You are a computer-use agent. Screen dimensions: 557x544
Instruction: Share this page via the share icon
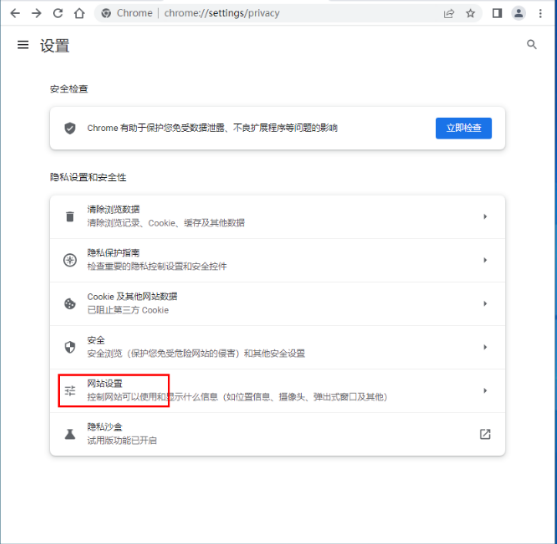(449, 14)
